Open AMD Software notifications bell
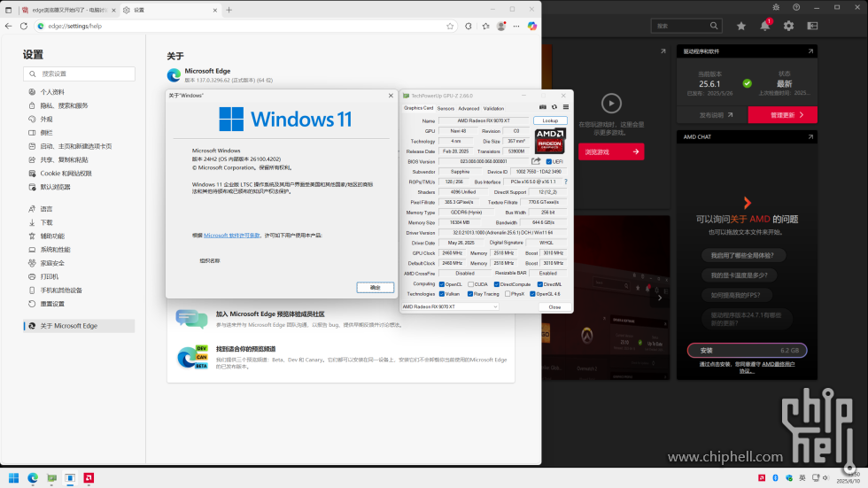Image resolution: width=868 pixels, height=488 pixels. (x=765, y=26)
